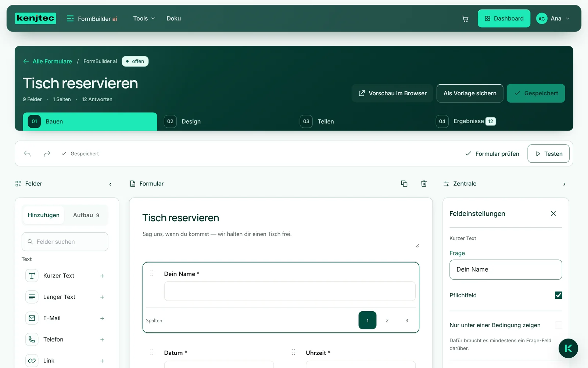Uncheck the Pflichtfeld checkbox
The image size is (588, 368).
coord(558,295)
